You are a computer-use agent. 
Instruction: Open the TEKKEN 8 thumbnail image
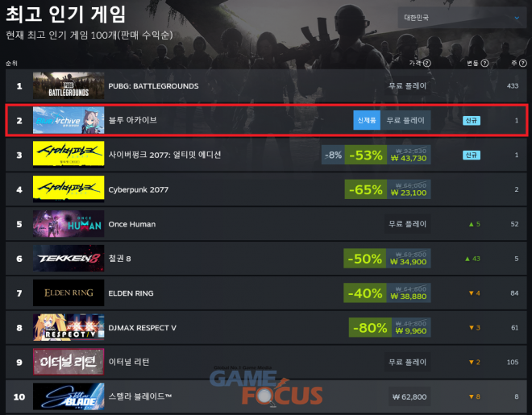click(x=69, y=259)
